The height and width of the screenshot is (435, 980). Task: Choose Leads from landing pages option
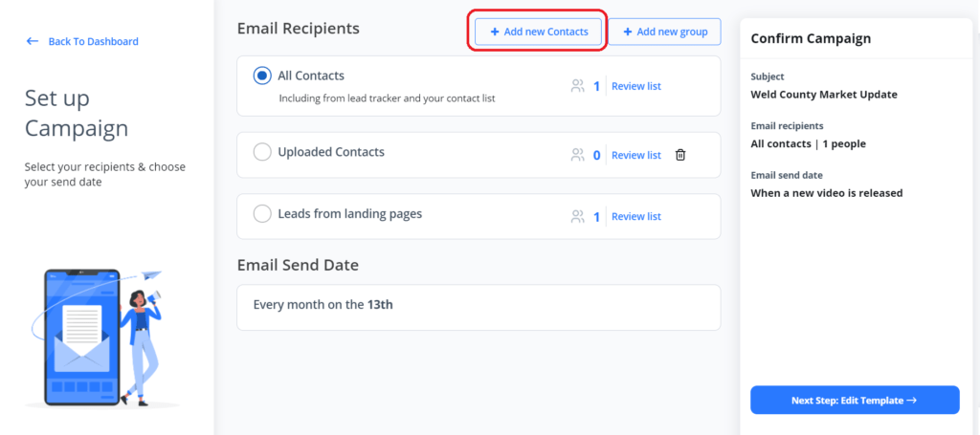click(x=262, y=214)
